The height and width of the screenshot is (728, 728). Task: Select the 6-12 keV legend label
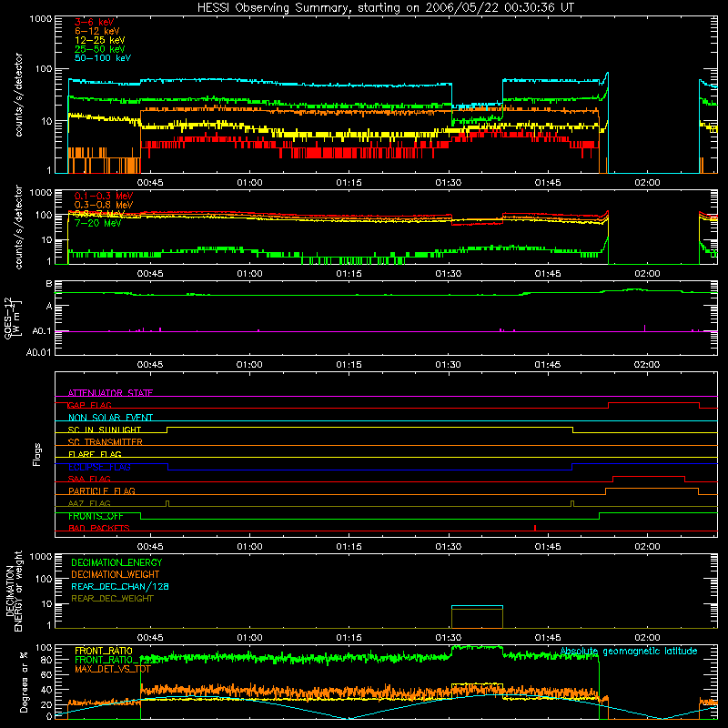(x=97, y=31)
